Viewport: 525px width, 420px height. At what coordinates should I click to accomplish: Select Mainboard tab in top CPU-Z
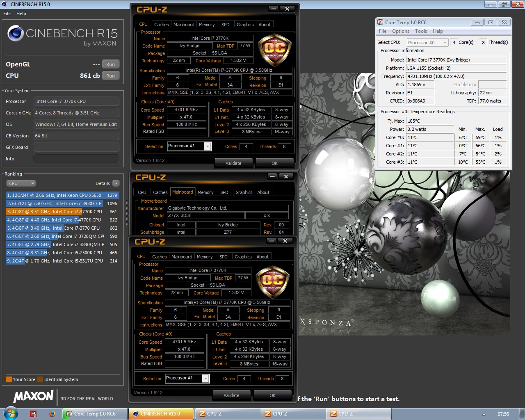pos(184,25)
